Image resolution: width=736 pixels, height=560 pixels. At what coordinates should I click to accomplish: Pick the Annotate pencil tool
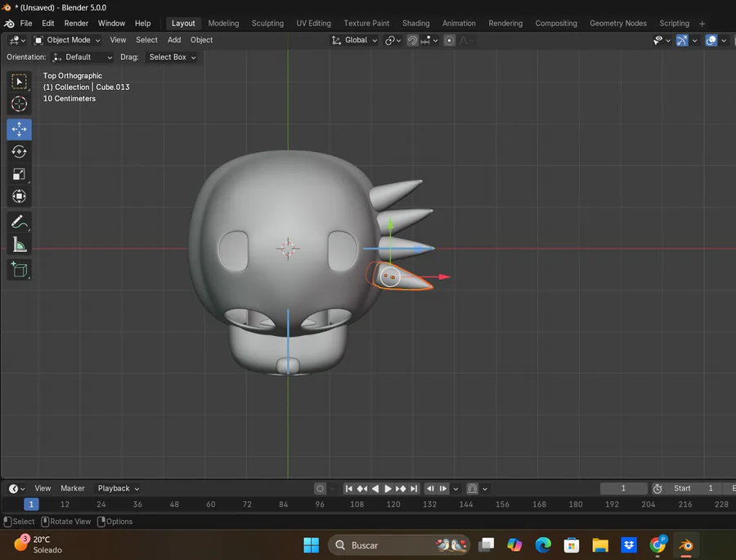tap(20, 222)
